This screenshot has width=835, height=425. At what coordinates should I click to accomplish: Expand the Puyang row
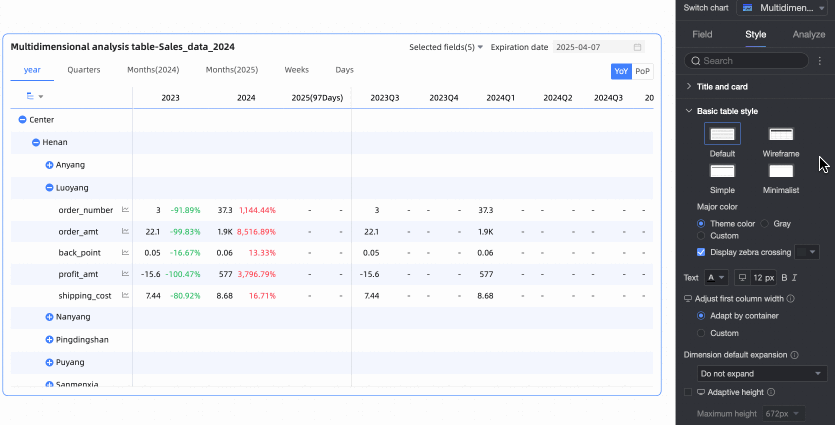pos(50,362)
